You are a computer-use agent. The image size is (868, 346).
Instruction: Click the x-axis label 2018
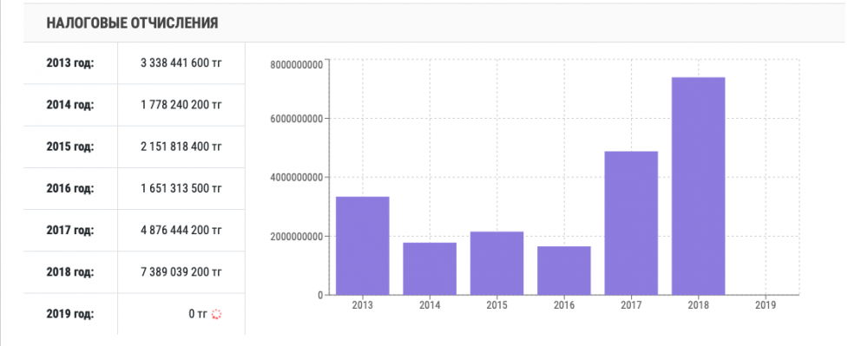click(x=698, y=305)
